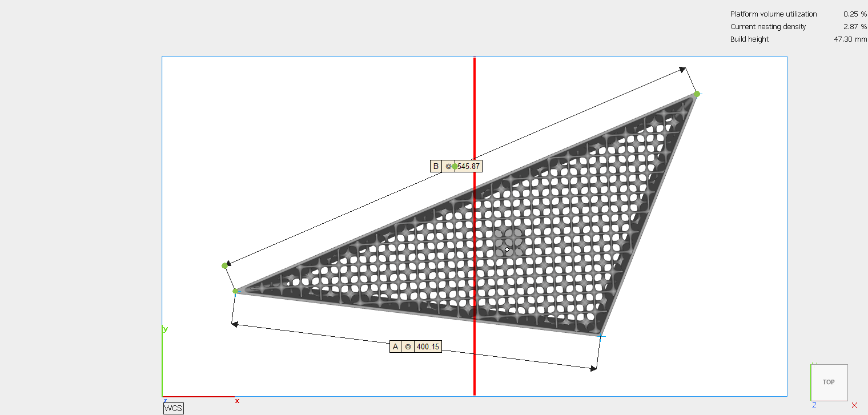Click the Platform volume utilization label
This screenshot has height=415, width=868.
pyautogui.click(x=773, y=14)
